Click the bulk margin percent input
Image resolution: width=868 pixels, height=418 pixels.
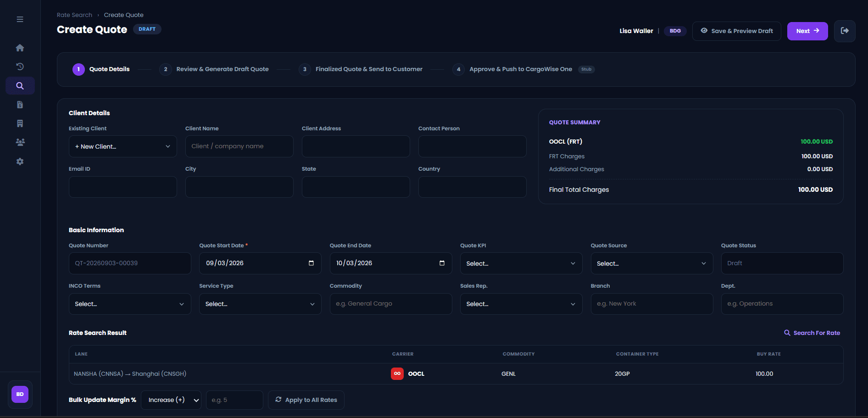pyautogui.click(x=234, y=400)
